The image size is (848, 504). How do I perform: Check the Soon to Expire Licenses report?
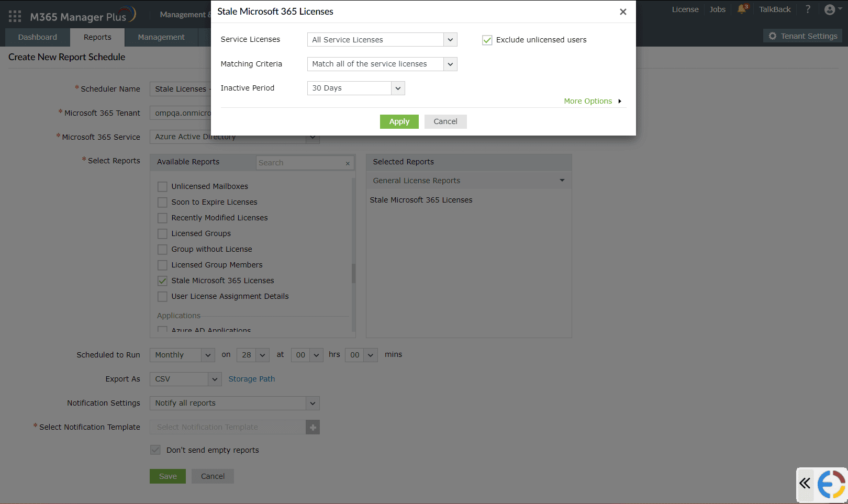pos(162,202)
